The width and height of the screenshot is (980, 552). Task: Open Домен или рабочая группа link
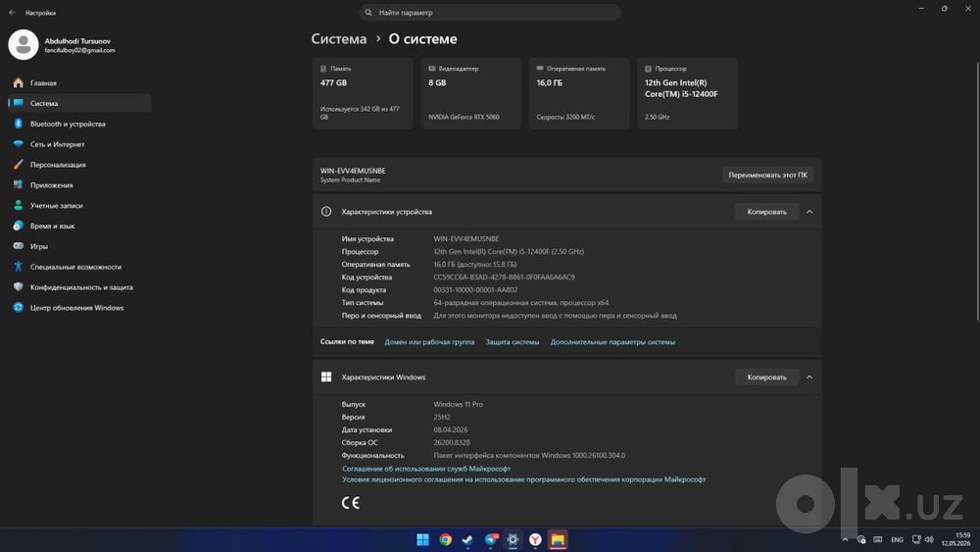point(429,342)
